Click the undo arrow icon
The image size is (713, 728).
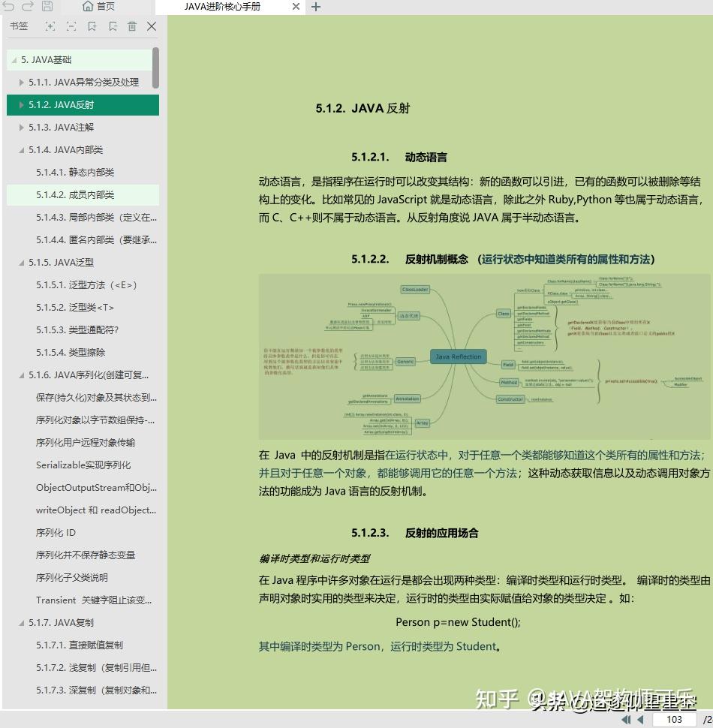pos(8,6)
